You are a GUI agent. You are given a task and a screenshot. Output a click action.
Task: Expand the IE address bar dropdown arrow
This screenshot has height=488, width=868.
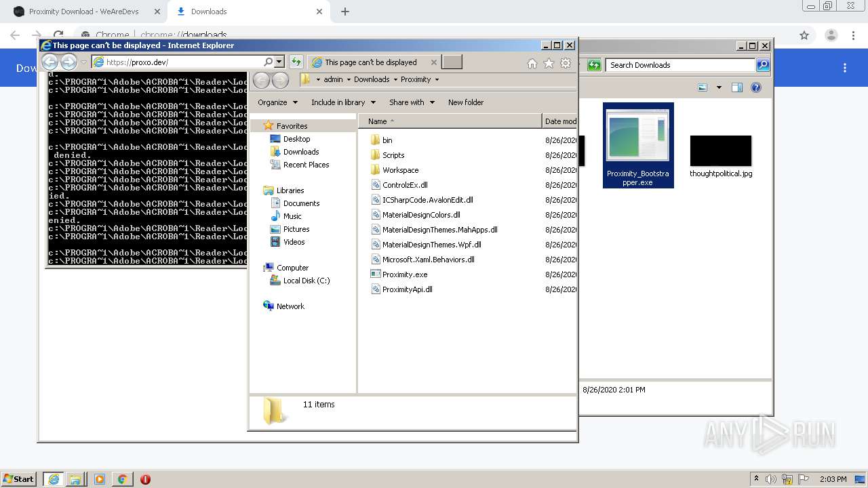(x=279, y=62)
